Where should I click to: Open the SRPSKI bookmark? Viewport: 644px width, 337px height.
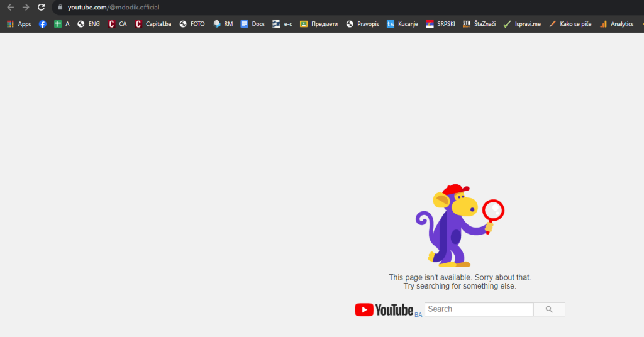click(440, 24)
